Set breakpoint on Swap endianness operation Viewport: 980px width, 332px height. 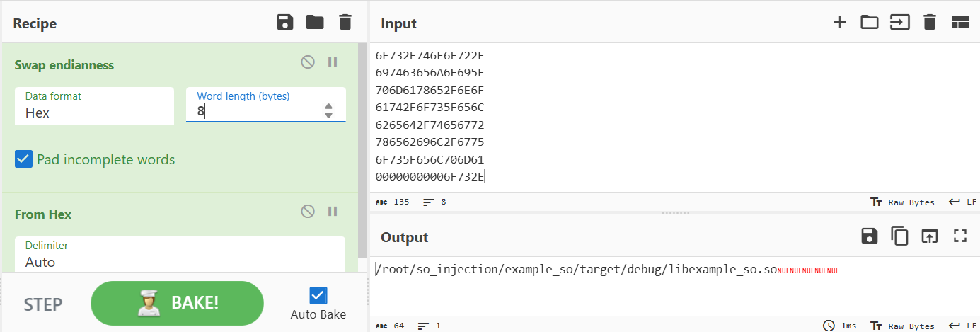coord(333,62)
